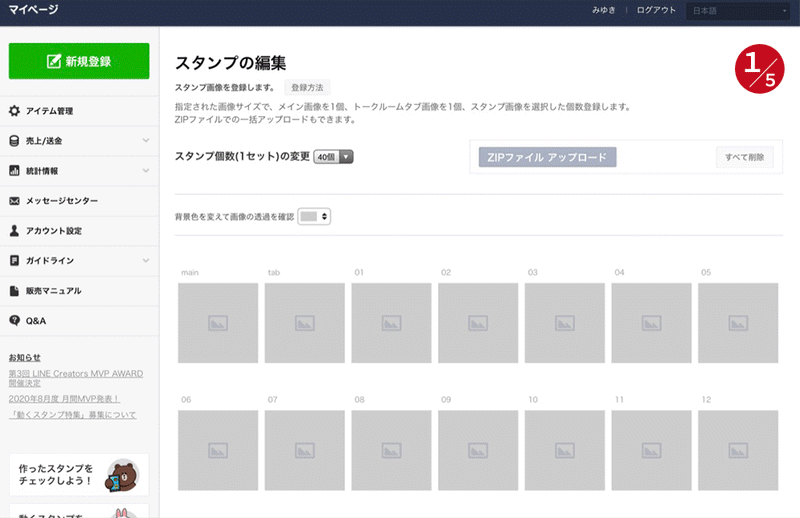Expand the 統計情報 chevron

pos(146,170)
